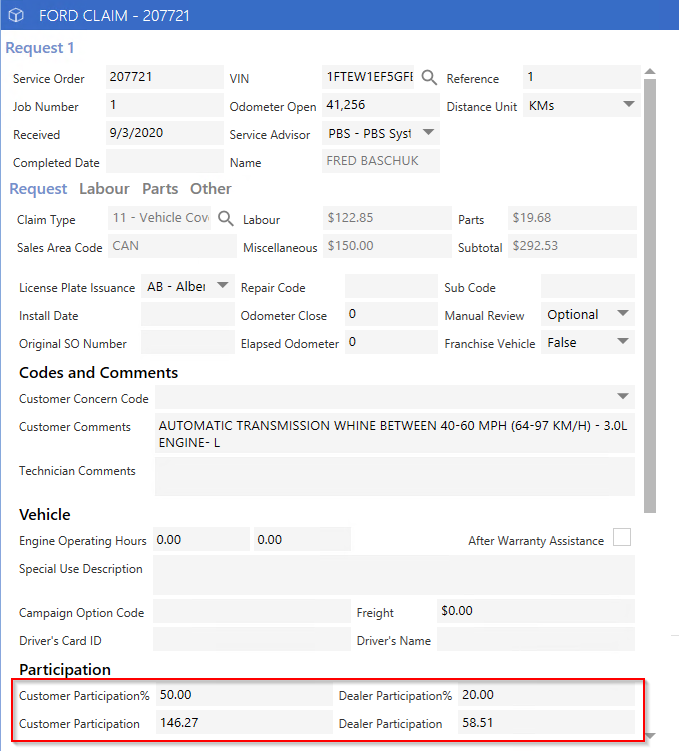The height and width of the screenshot is (751, 679).
Task: Click the Customer Participation% field
Action: pyautogui.click(x=244, y=695)
